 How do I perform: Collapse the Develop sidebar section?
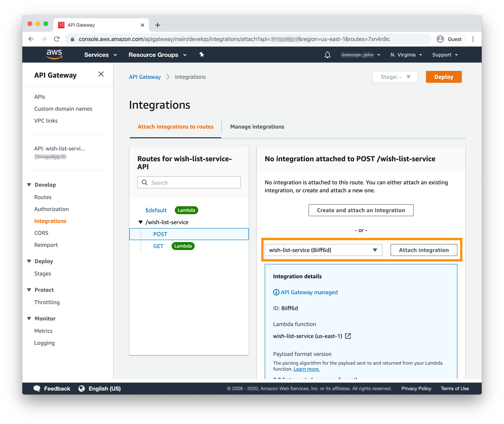[x=29, y=185]
